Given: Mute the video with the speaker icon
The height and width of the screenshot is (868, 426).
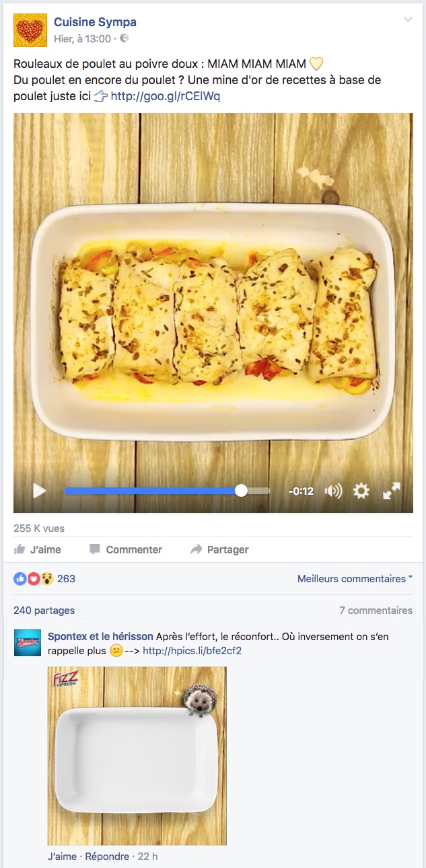Looking at the screenshot, I should point(333,491).
